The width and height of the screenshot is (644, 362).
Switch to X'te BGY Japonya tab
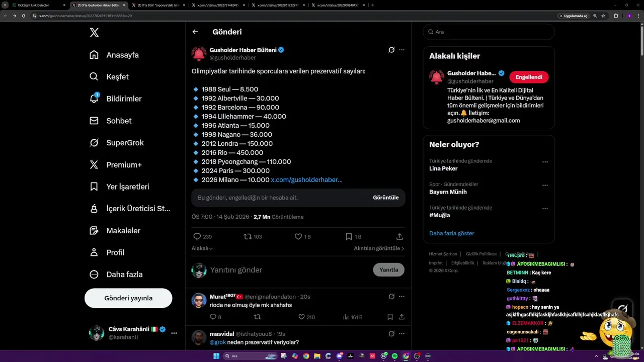[x=158, y=5]
